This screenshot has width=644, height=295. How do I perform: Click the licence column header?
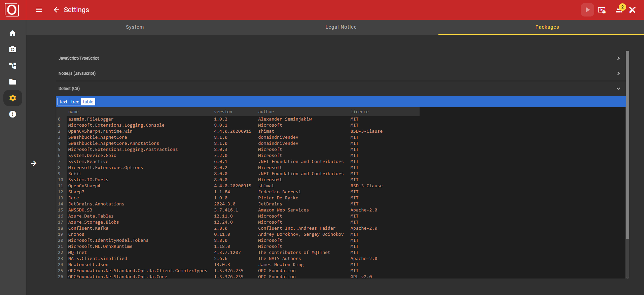(x=359, y=112)
